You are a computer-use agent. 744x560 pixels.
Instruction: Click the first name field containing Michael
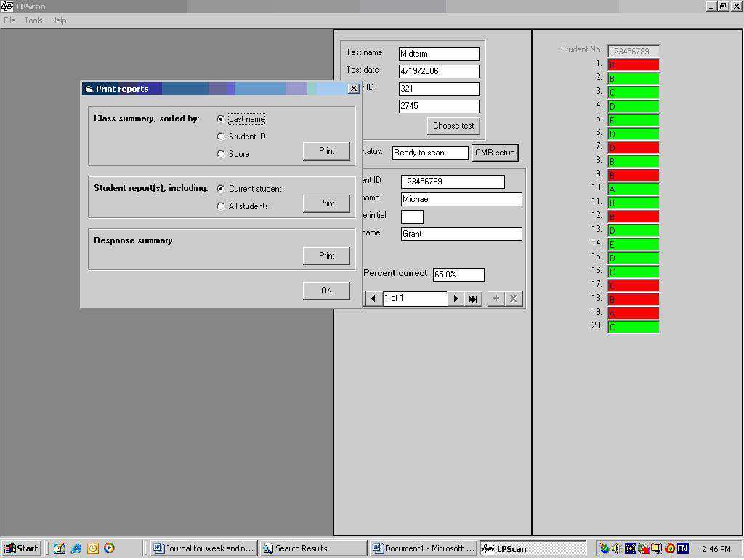[461, 199]
